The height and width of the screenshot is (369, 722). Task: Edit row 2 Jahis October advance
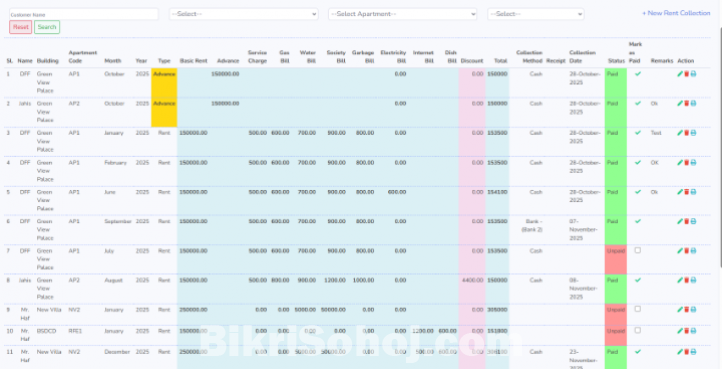pos(680,103)
